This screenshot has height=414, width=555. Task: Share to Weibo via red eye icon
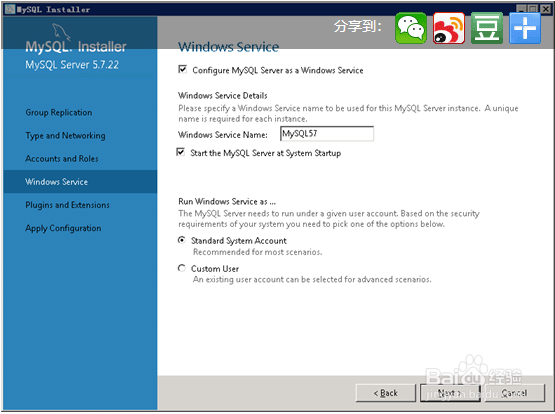point(449,28)
